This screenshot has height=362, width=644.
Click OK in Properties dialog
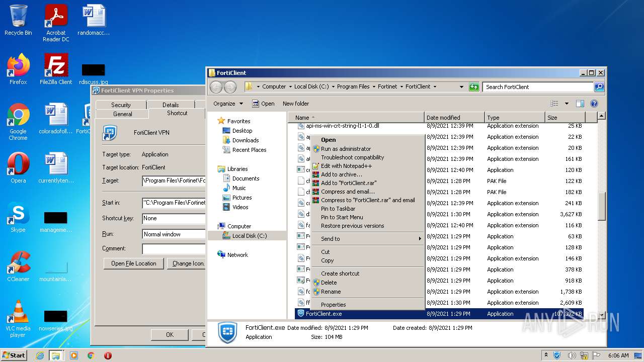tap(170, 334)
